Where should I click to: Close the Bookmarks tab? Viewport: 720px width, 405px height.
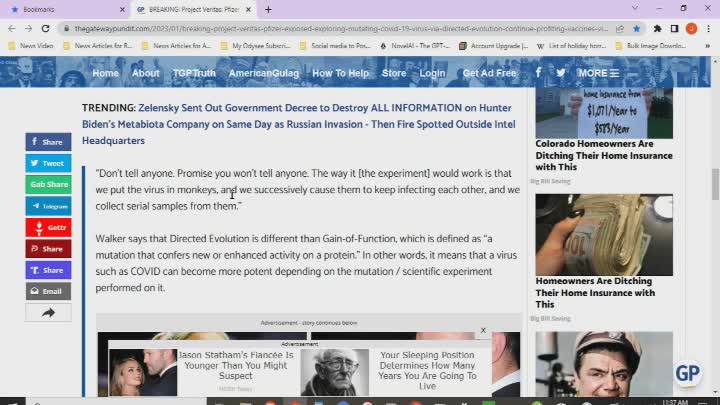(x=122, y=9)
